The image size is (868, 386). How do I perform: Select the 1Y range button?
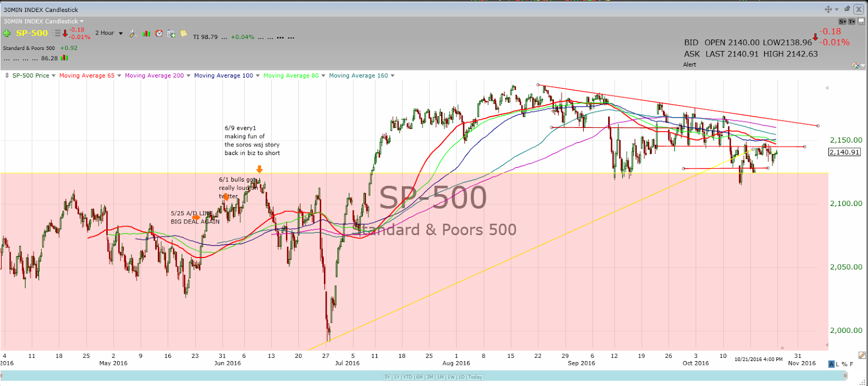click(x=397, y=377)
